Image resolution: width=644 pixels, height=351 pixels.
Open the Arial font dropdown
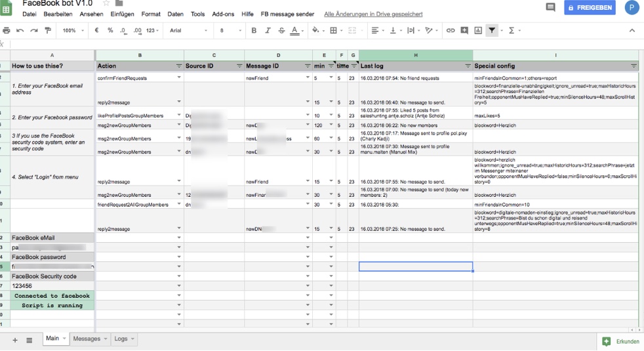click(x=188, y=30)
